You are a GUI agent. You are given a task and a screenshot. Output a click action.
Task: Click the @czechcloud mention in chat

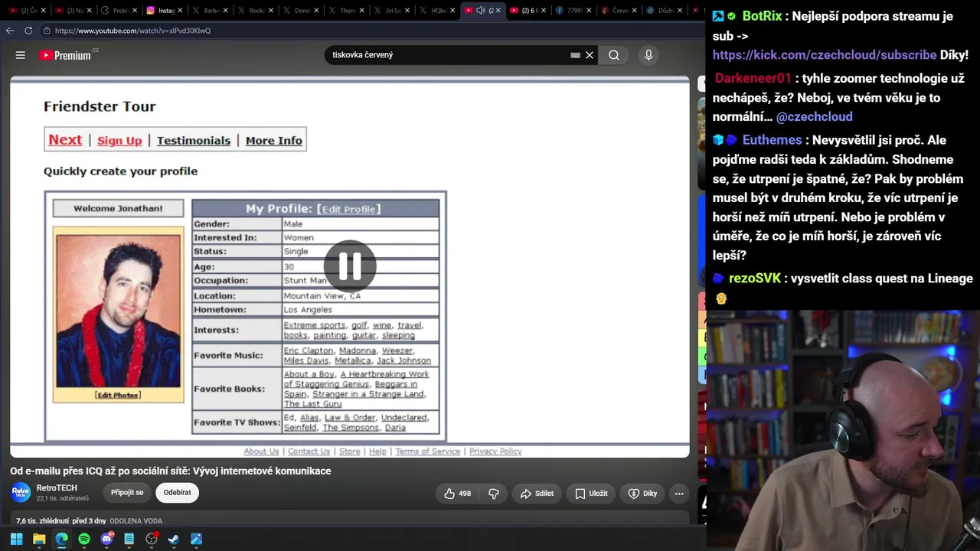coord(814,116)
